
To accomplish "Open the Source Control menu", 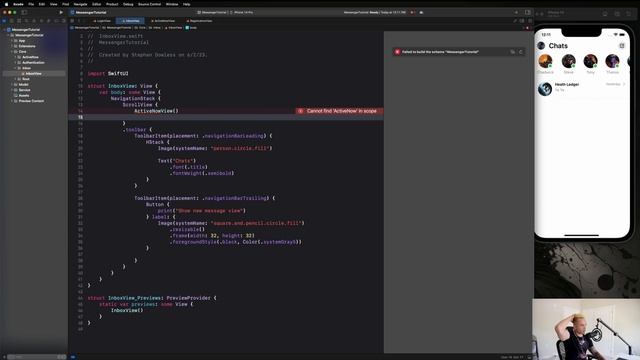I will (x=149, y=4).
